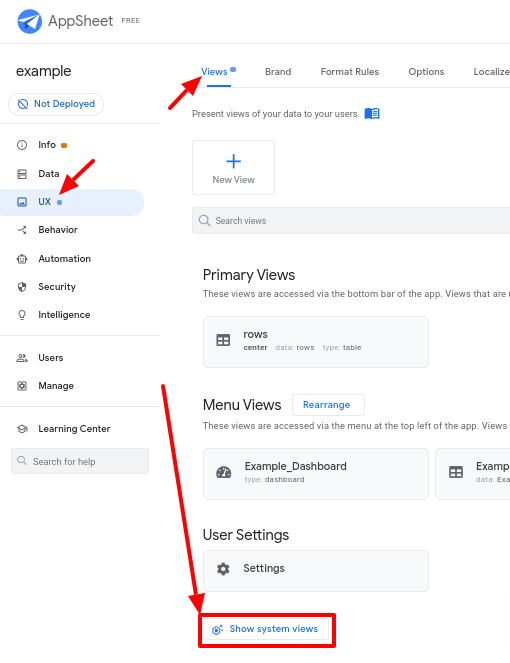Click the magnifier icon in help search
The image size is (510, 663).
click(x=22, y=460)
